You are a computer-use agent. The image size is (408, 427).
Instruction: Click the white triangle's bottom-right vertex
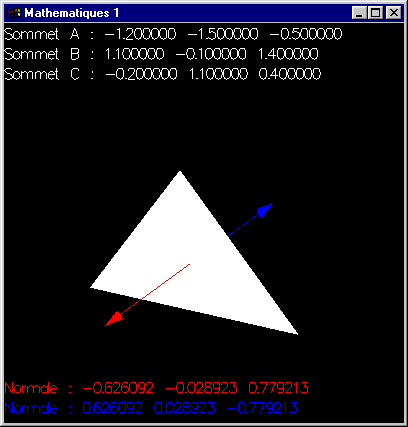[297, 333]
